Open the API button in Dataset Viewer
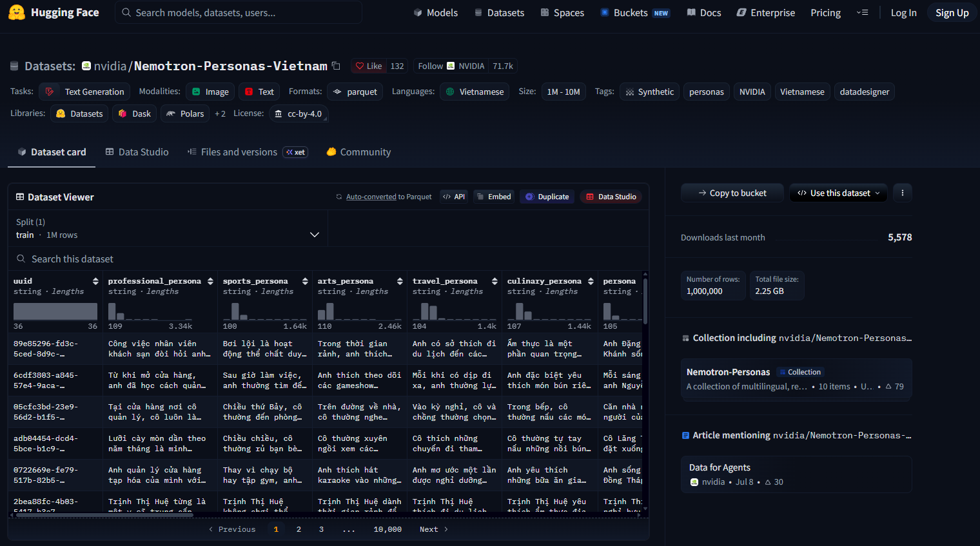Image resolution: width=980 pixels, height=546 pixels. click(x=454, y=197)
